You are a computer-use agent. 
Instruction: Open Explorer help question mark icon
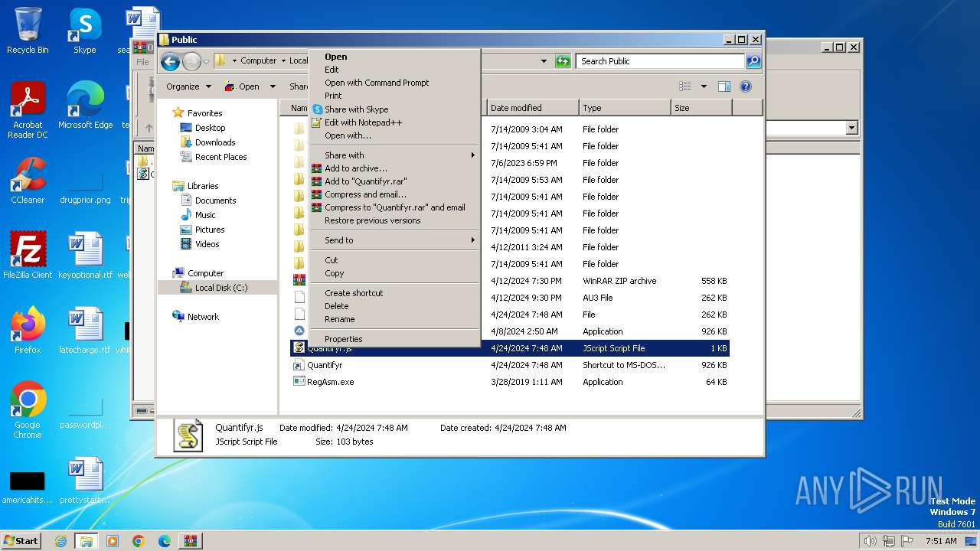[746, 86]
